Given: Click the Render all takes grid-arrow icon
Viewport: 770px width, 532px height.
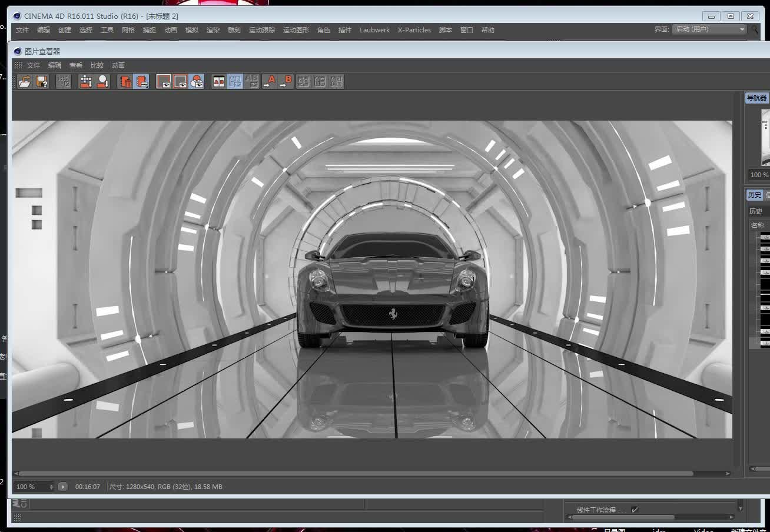Looking at the screenshot, I should pos(86,82).
